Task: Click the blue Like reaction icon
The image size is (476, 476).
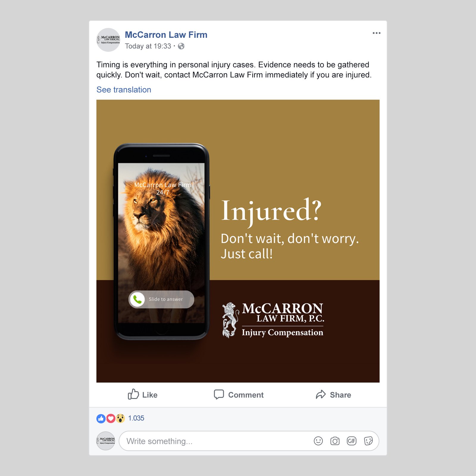Action: point(101,419)
